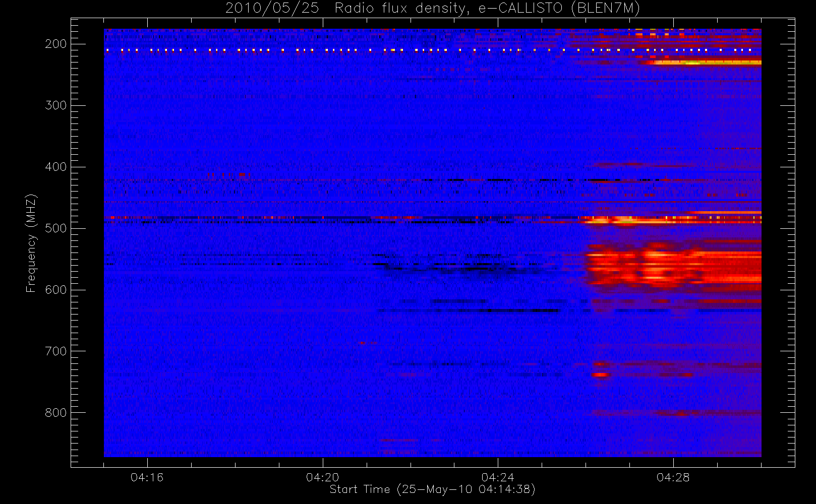Viewport: 816px width, 504px height.
Task: Click the 800 frequency tick label
Action: tap(55, 413)
